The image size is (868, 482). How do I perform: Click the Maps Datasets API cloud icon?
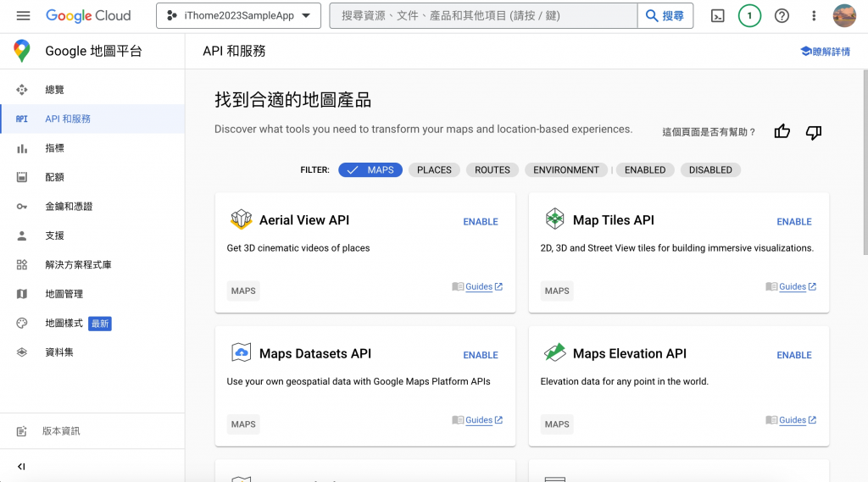[x=241, y=352]
